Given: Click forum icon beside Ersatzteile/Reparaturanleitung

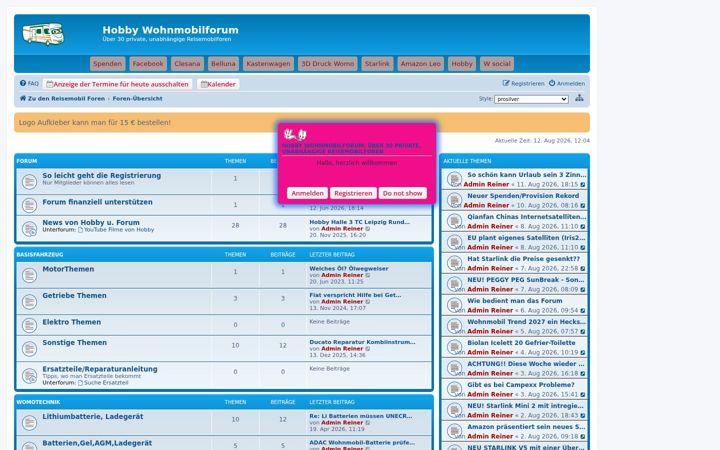Looking at the screenshot, I should [29, 375].
